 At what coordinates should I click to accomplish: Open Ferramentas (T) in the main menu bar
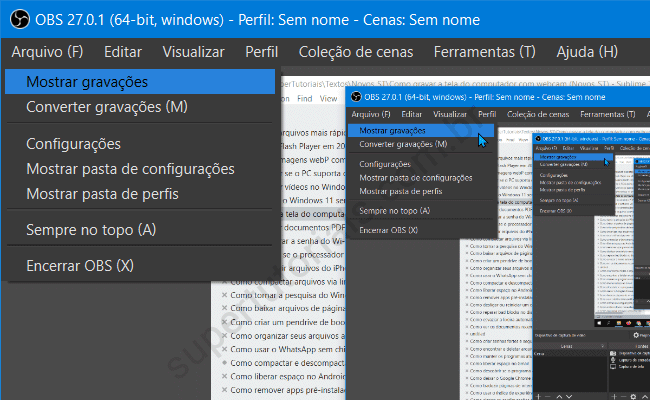click(x=478, y=52)
